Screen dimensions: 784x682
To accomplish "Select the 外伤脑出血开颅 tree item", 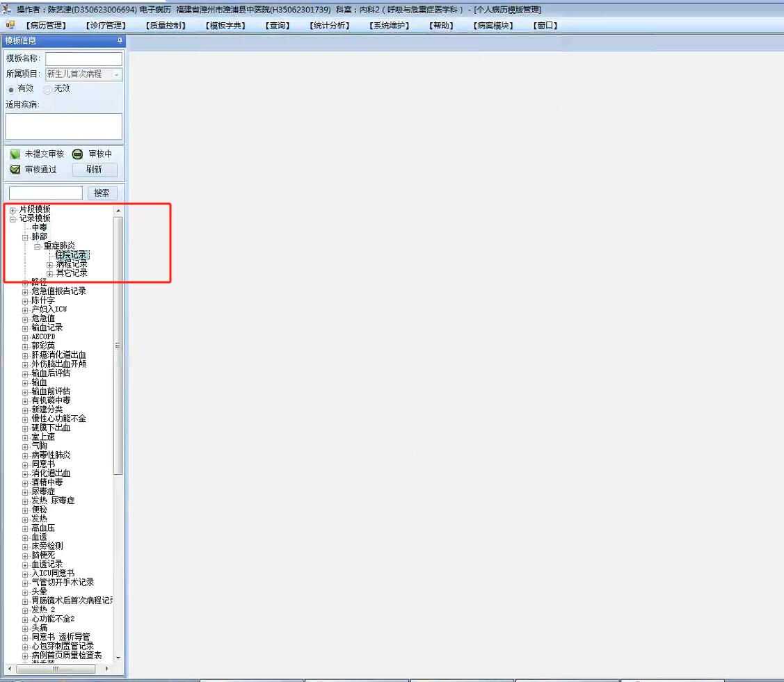I will coord(58,364).
